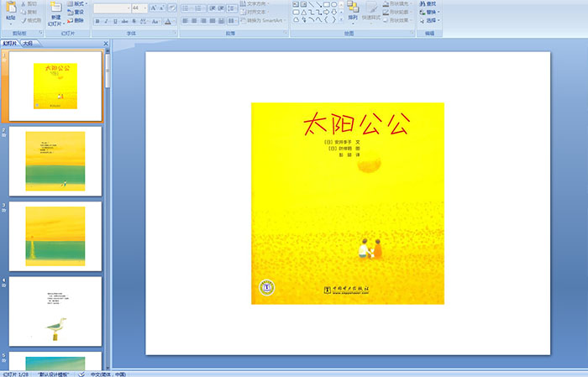
Task: Toggle Center alignment paragraph button
Action: point(194,21)
